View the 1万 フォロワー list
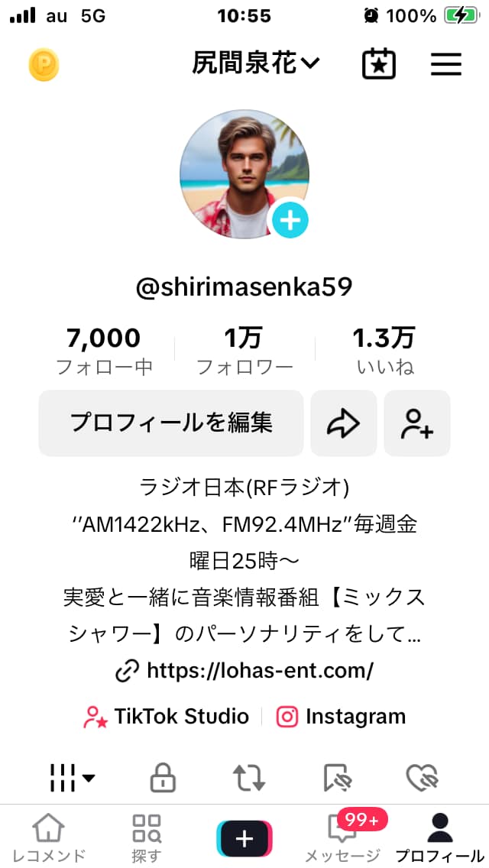 click(244, 351)
